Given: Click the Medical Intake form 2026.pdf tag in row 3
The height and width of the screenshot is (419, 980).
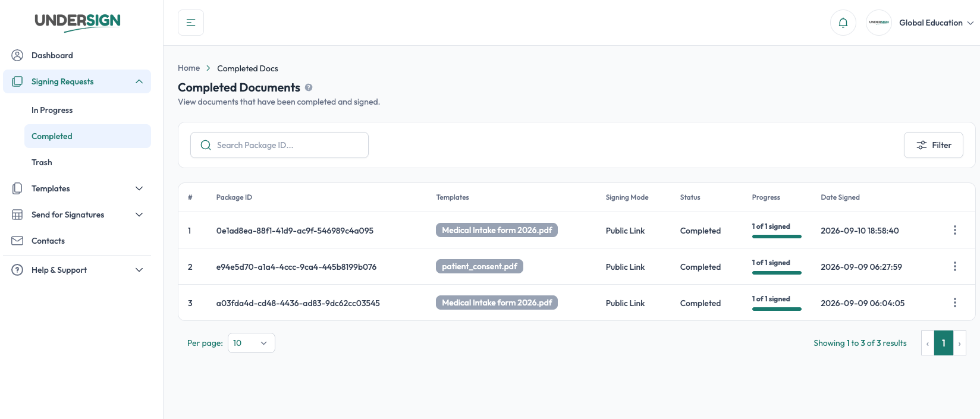Looking at the screenshot, I should click(x=497, y=303).
